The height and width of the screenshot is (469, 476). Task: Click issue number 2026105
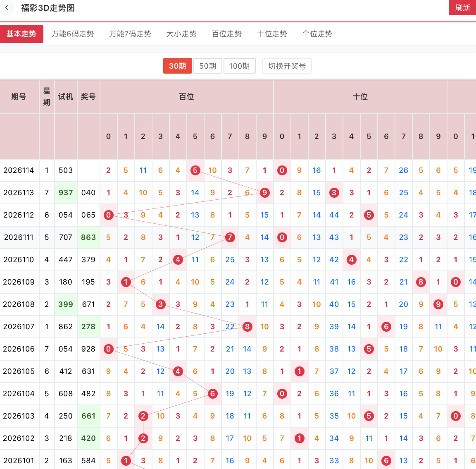[x=19, y=371]
